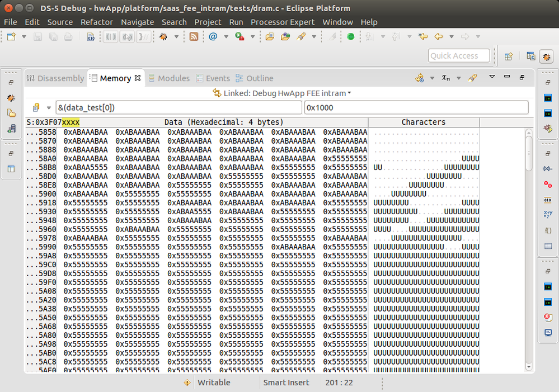This screenshot has width=559, height=392.
Task: Go to the last edit location icon
Action: click(x=423, y=36)
